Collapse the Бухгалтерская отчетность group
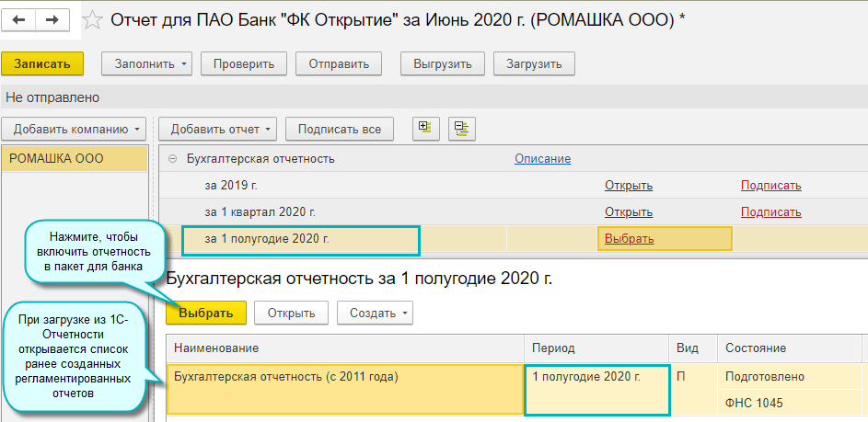868x422 pixels. (x=172, y=159)
